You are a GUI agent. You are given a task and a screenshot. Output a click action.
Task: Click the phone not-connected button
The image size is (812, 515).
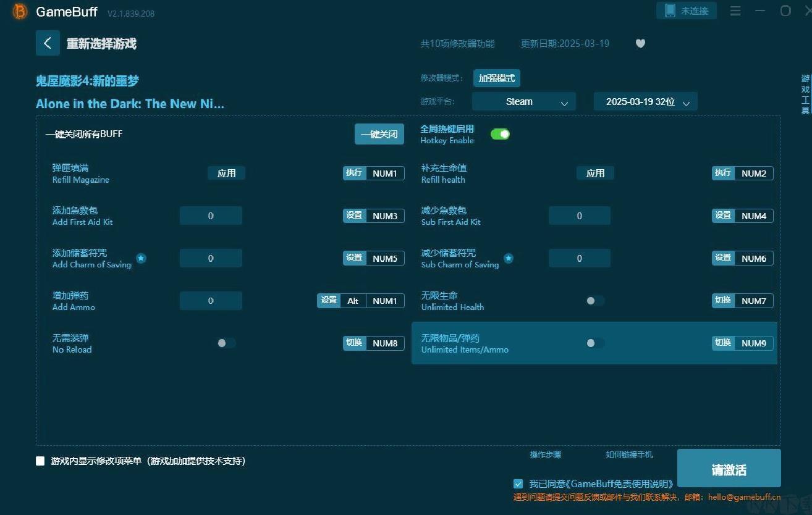(x=687, y=10)
